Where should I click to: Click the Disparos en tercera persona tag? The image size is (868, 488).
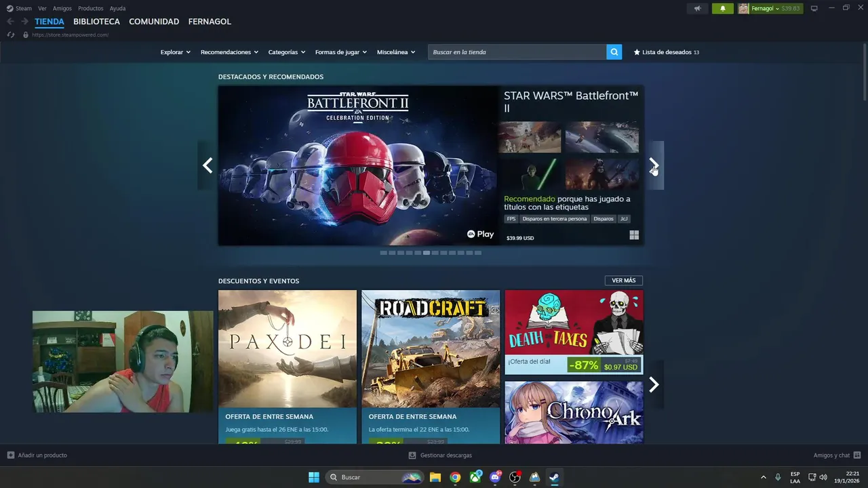555,219
